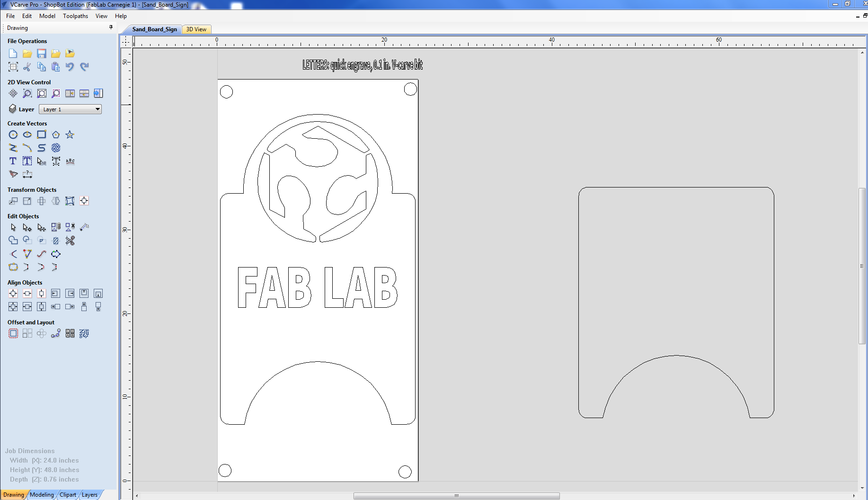
Task: Open the Move Selection transform tool
Action: coord(13,201)
